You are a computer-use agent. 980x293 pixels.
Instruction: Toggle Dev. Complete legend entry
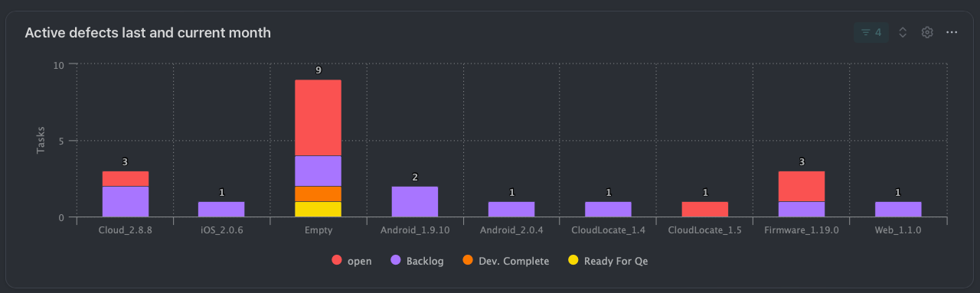coord(506,261)
